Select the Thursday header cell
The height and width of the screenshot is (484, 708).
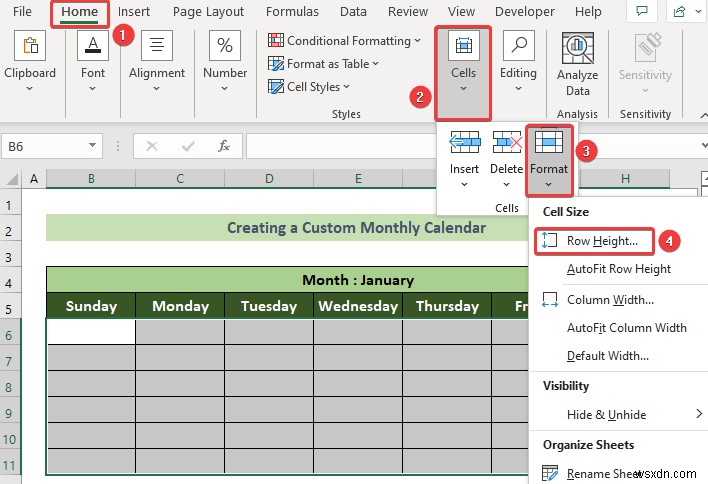(447, 306)
